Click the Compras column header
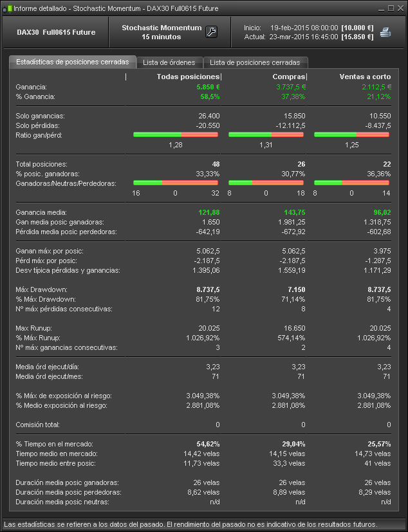408x532 pixels. pos(289,77)
